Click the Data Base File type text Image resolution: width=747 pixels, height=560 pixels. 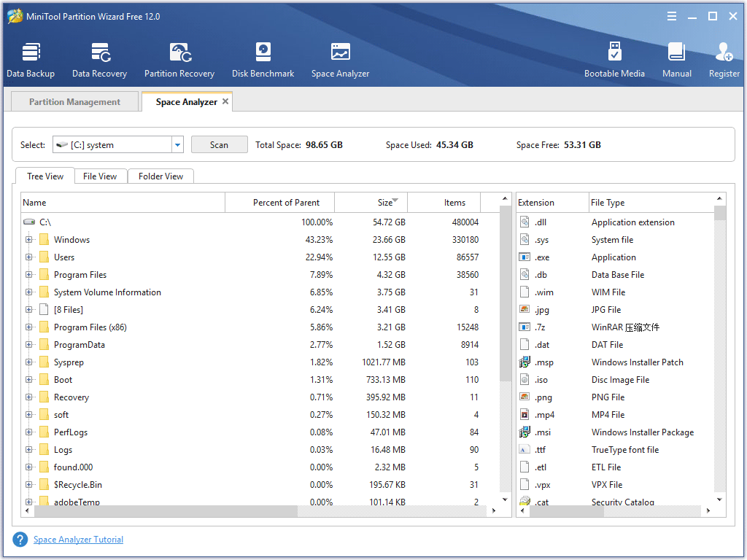[x=618, y=275]
